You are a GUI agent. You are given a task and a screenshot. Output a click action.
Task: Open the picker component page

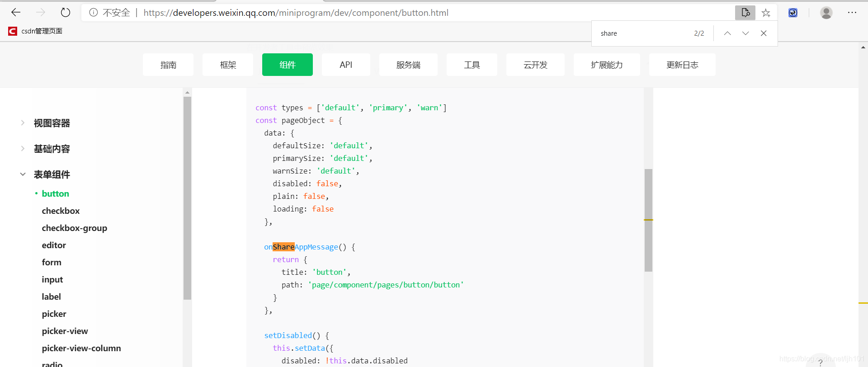(54, 314)
